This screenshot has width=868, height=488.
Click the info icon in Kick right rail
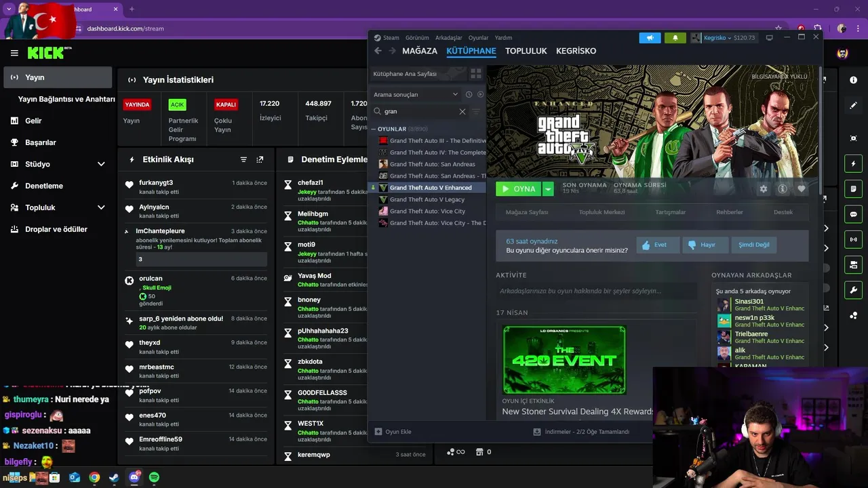[x=853, y=80]
